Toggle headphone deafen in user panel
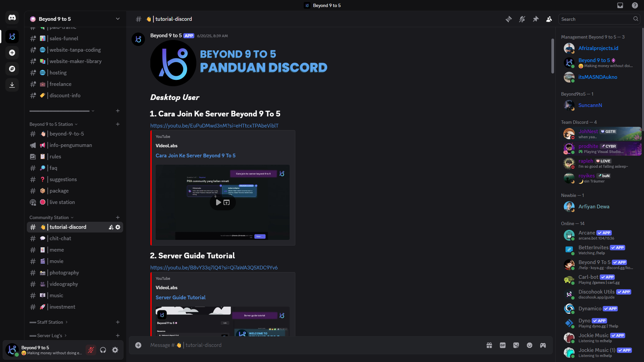This screenshot has width=644, height=362. click(x=103, y=350)
